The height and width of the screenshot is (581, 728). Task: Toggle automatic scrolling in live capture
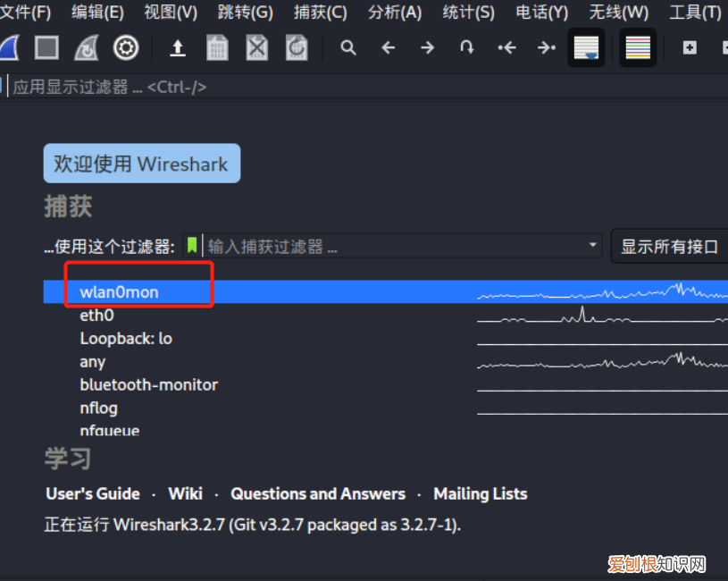click(x=586, y=47)
